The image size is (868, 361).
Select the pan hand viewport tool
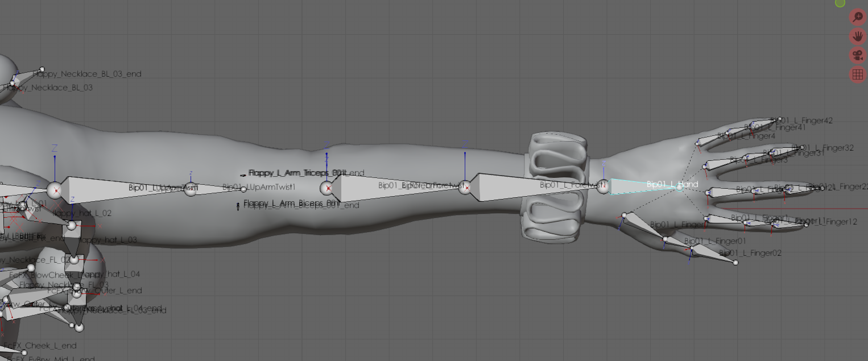pos(857,36)
